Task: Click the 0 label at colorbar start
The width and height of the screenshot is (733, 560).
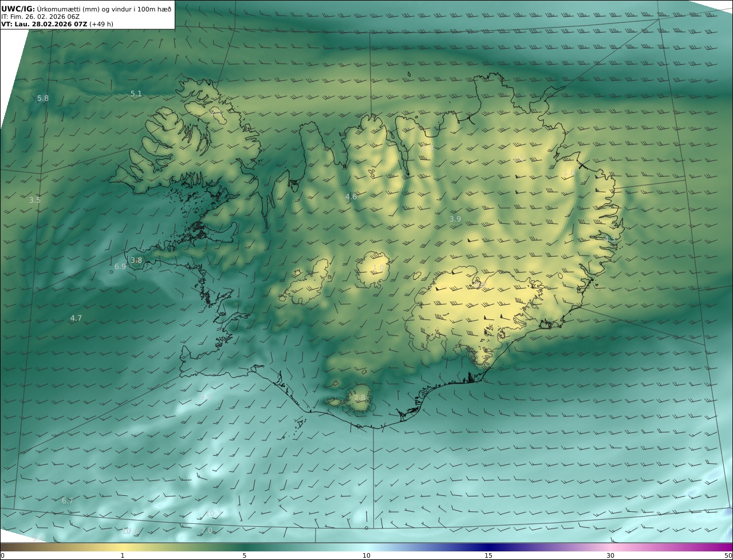Action: (x=2, y=555)
